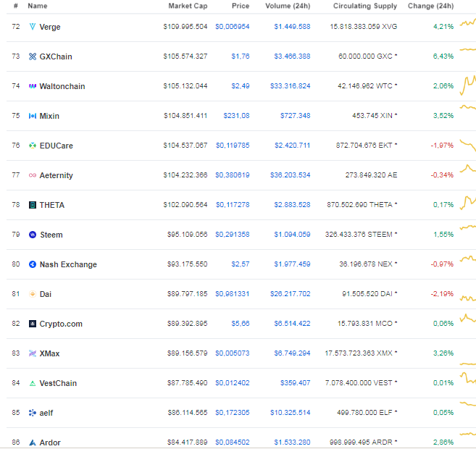Open the Nash Exchange coin page link

tap(68, 265)
